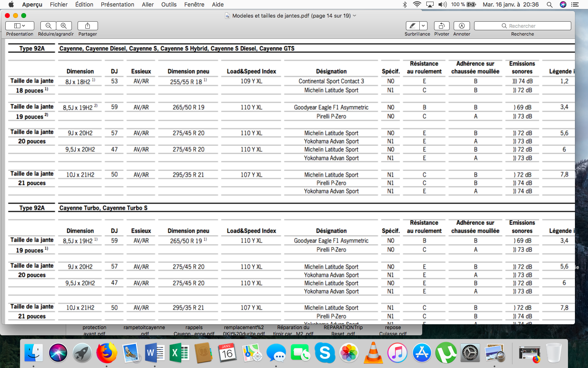Open µTorrent in the Dock
Screen dimensions: 588x368
point(446,352)
